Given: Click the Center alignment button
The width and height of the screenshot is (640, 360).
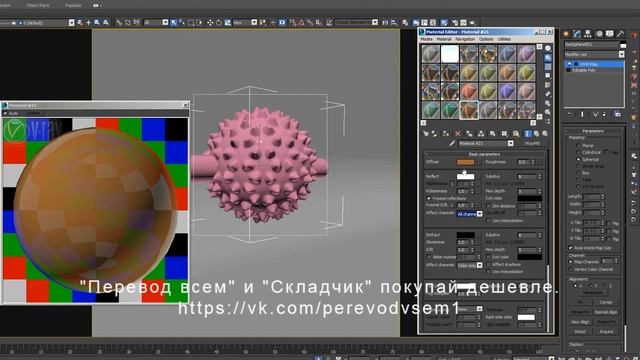Looking at the screenshot, I should click(x=606, y=302).
